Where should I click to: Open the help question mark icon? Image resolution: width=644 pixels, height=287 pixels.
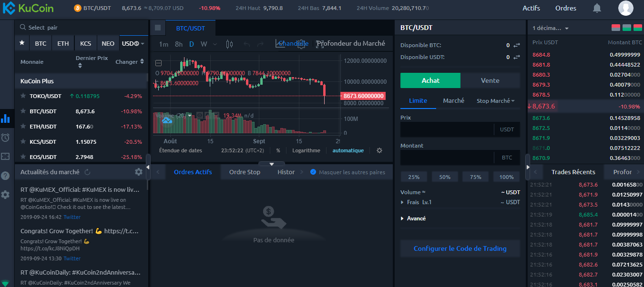pos(6,176)
